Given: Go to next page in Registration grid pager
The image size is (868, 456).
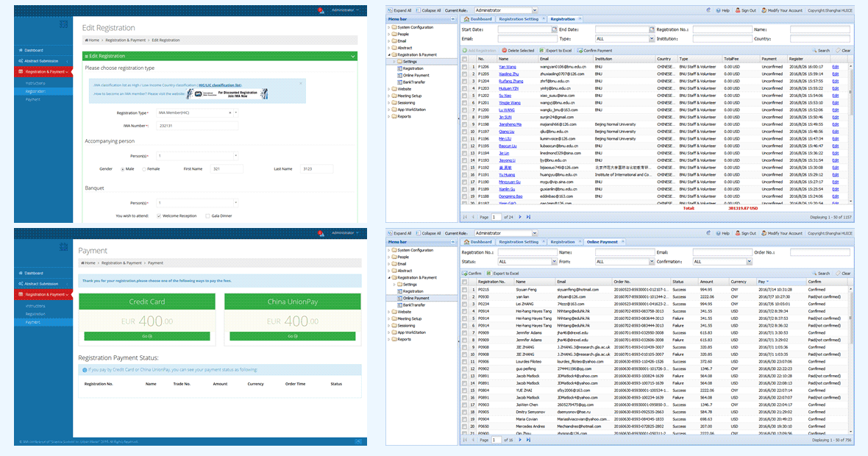Looking at the screenshot, I should pos(520,217).
